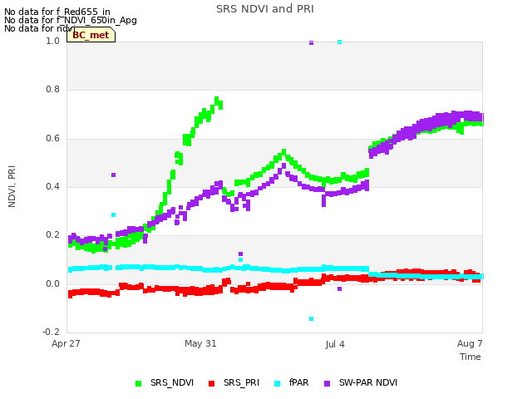This screenshot has height=399, width=532.
Task: Click the 1.0 y-axis tick value
Action: [x=53, y=41]
